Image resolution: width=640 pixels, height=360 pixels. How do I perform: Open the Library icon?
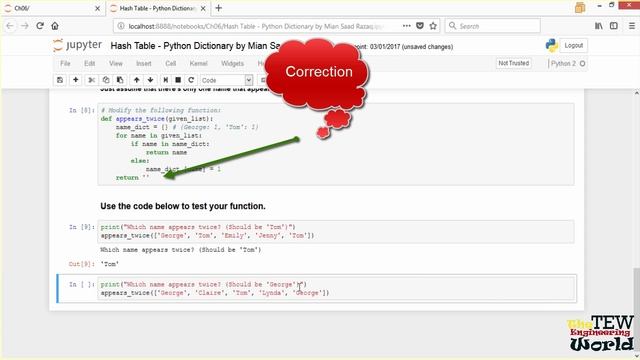click(x=598, y=26)
